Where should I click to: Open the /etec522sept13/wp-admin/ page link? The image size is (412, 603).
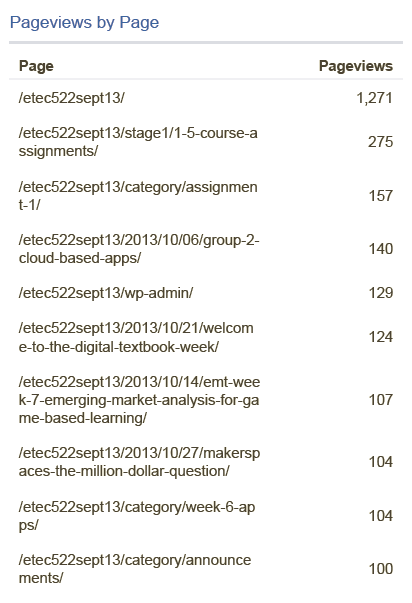coord(106,293)
